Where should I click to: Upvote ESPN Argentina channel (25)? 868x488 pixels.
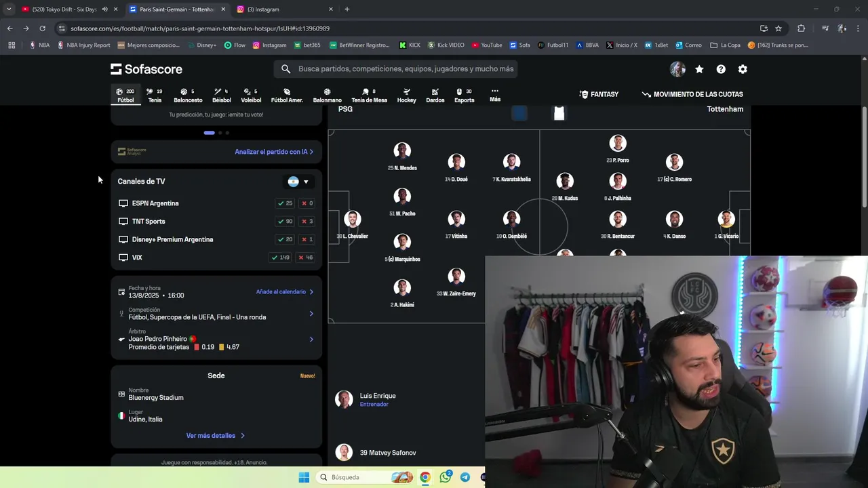coord(285,203)
